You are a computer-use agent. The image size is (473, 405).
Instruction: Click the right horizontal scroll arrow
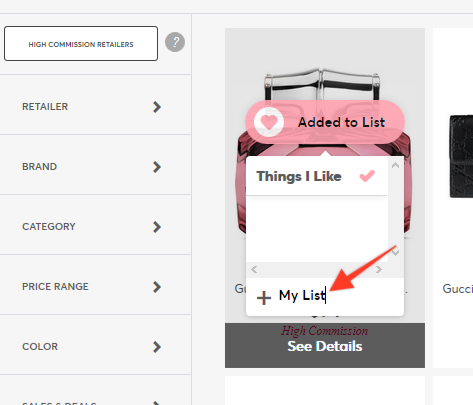(x=379, y=269)
